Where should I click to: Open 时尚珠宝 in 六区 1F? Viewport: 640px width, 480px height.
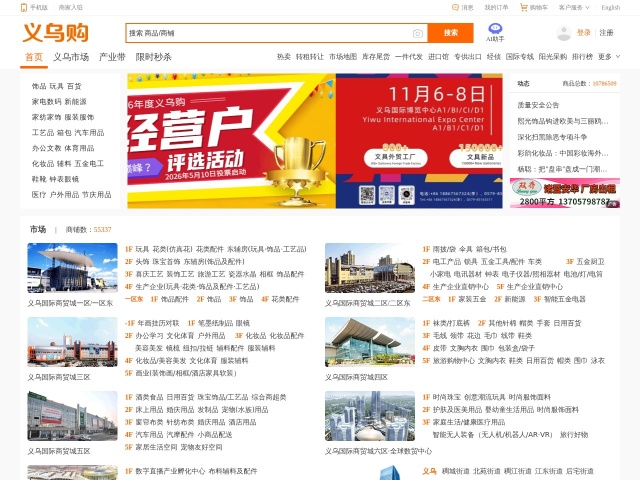447,397
